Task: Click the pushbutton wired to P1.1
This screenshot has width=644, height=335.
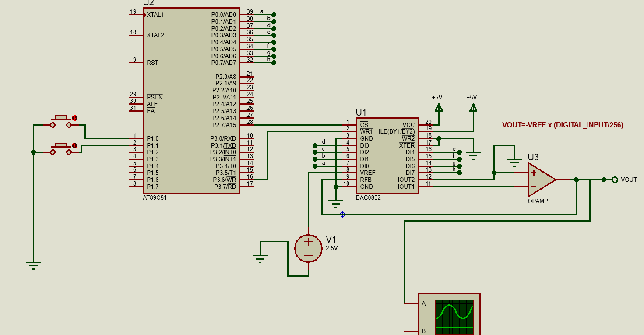Action: click(61, 149)
